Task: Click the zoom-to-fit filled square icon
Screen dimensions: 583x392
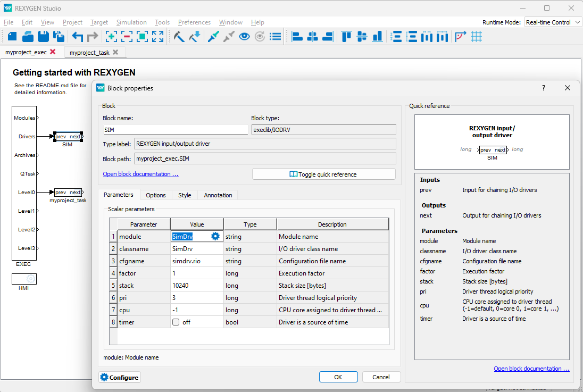Action: tap(142, 37)
